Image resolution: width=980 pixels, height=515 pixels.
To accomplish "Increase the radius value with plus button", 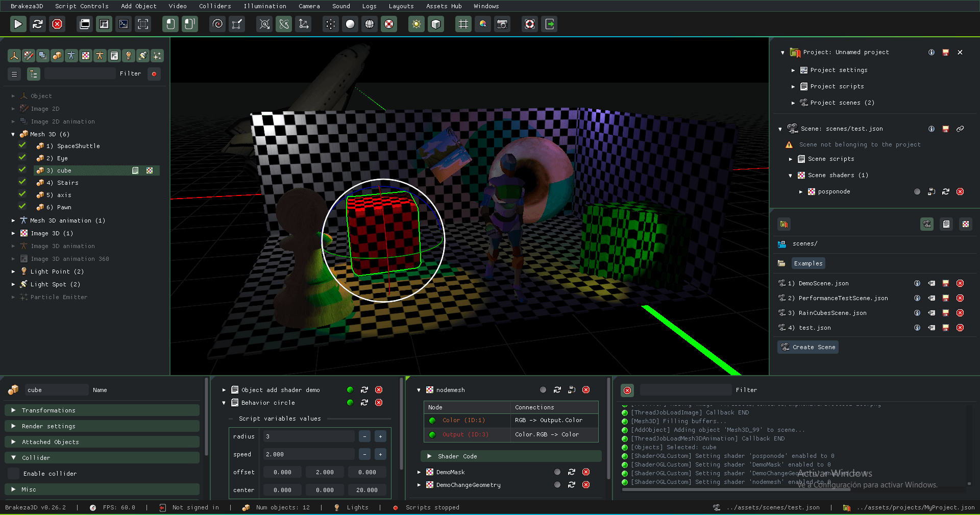I will (x=380, y=436).
